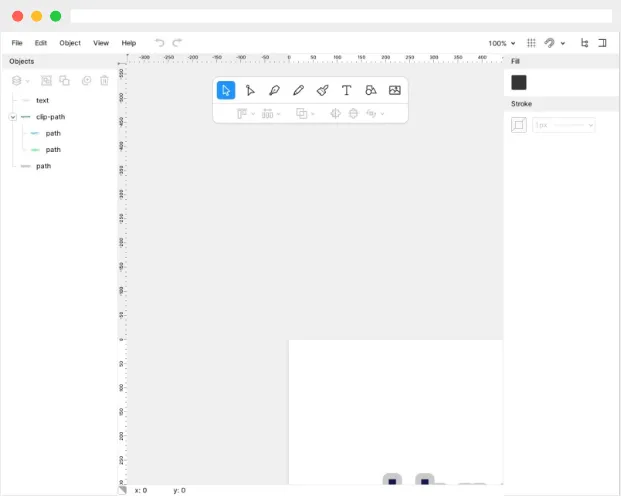Toggle the snapping magnet icon
Screen dimensions: 621x496
coord(549,43)
